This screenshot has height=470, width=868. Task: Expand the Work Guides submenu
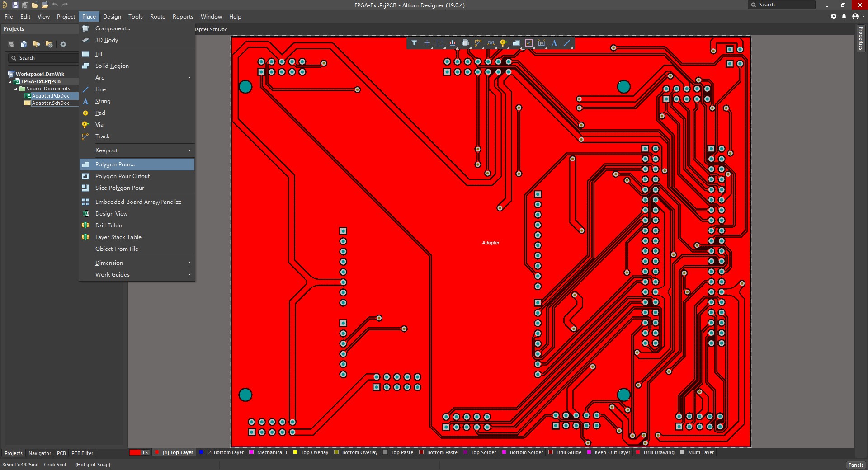click(x=137, y=275)
